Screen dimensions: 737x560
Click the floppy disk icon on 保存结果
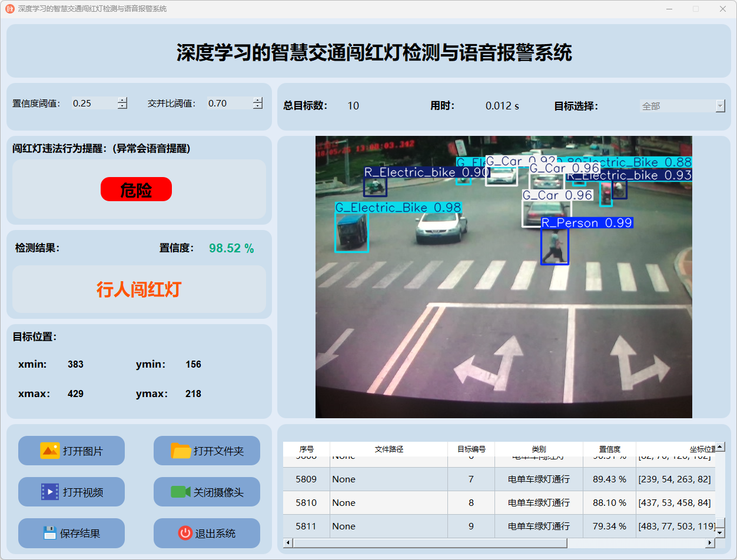[x=49, y=533]
